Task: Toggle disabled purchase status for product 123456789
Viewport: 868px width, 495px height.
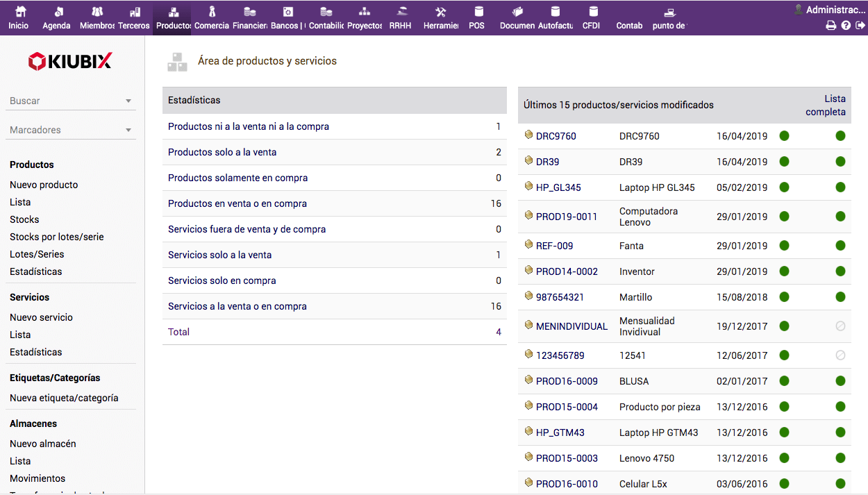Action: (840, 355)
